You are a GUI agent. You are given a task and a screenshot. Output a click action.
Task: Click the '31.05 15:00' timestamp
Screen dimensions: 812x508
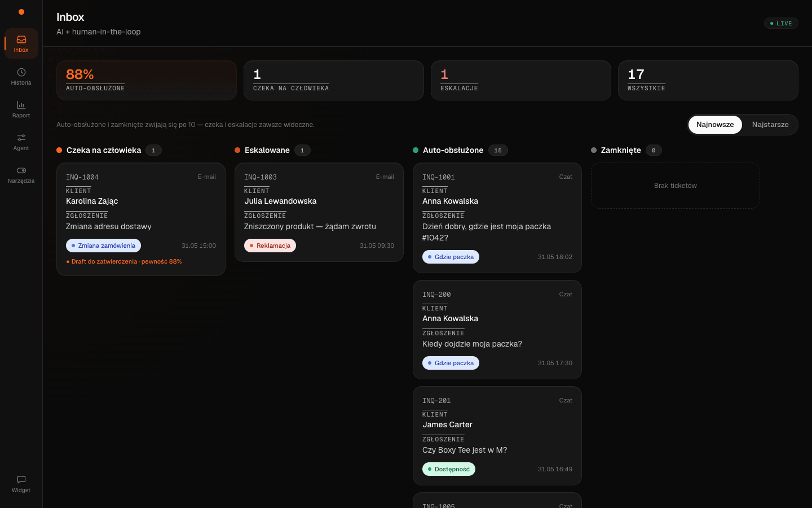click(x=198, y=246)
